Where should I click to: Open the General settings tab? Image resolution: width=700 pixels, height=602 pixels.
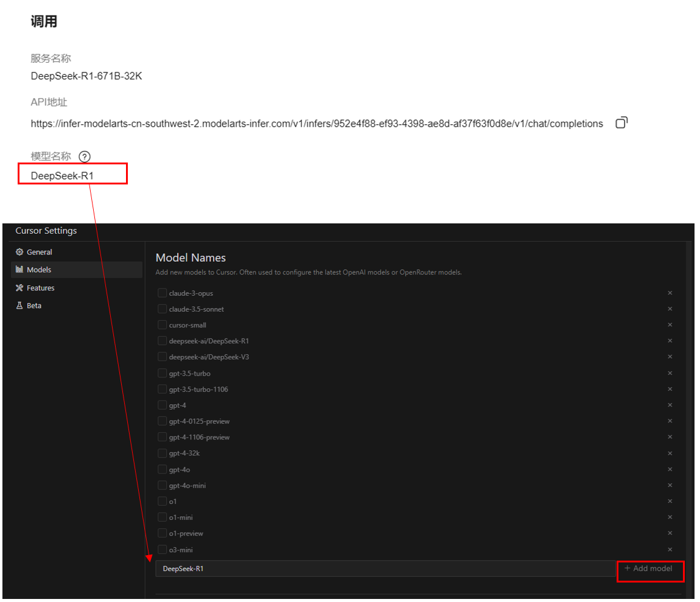click(x=76, y=252)
